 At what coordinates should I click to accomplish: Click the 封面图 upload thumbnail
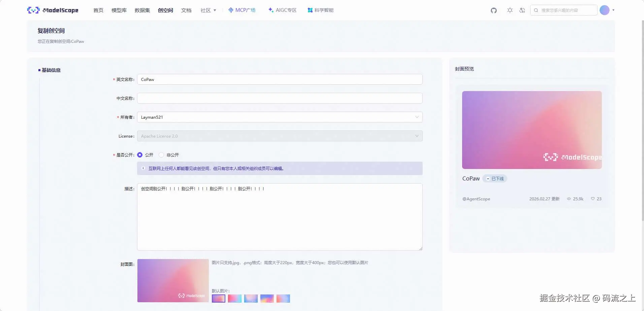click(173, 281)
